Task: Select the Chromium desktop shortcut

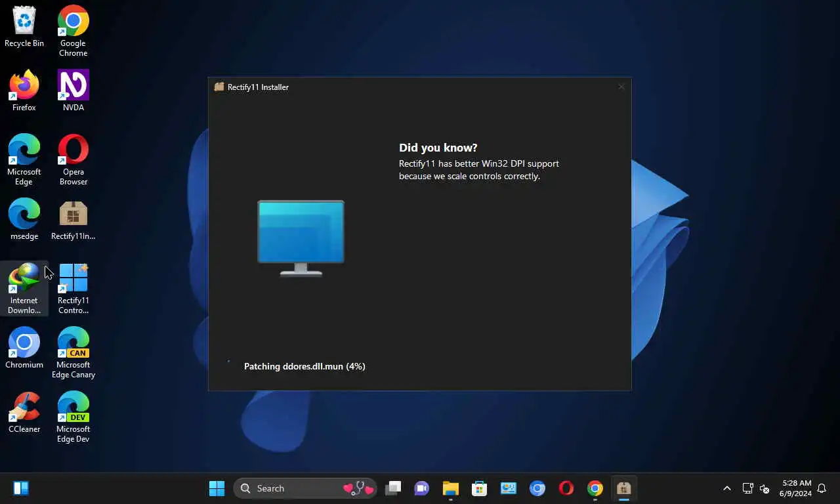Action: point(24,348)
